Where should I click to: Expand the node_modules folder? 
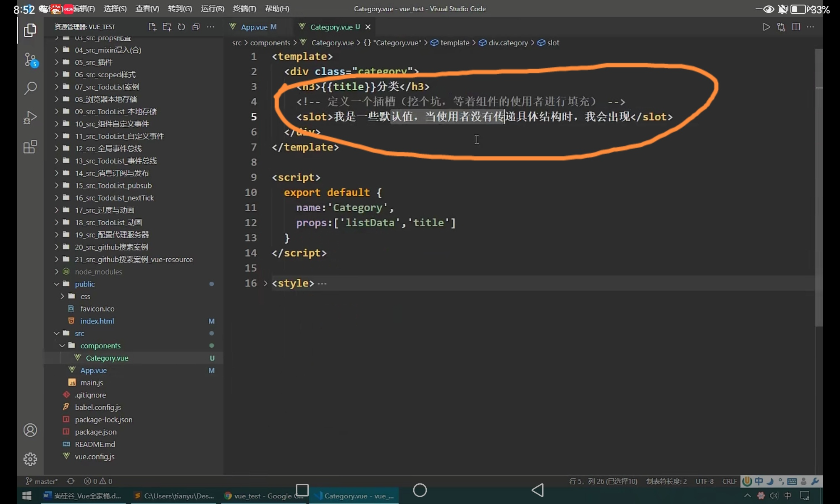[x=57, y=272]
